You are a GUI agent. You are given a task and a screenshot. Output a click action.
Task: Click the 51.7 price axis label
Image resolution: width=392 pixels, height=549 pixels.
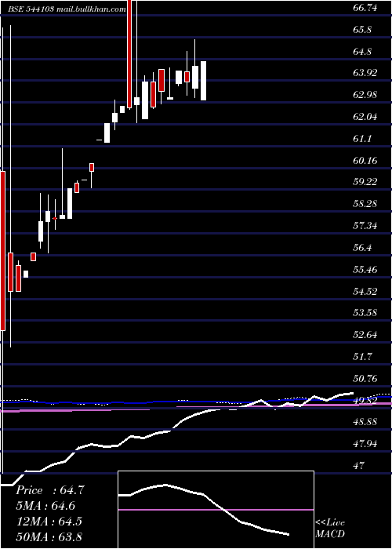[362, 356]
